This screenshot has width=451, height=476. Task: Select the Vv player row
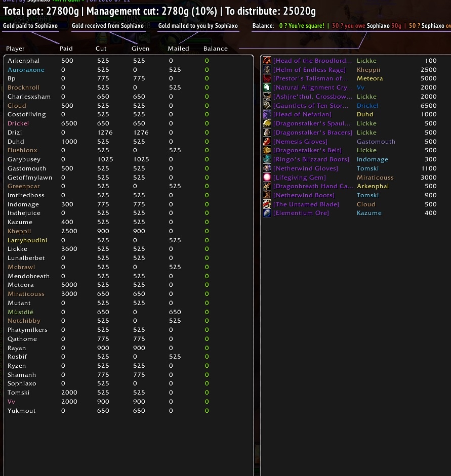coord(129,402)
